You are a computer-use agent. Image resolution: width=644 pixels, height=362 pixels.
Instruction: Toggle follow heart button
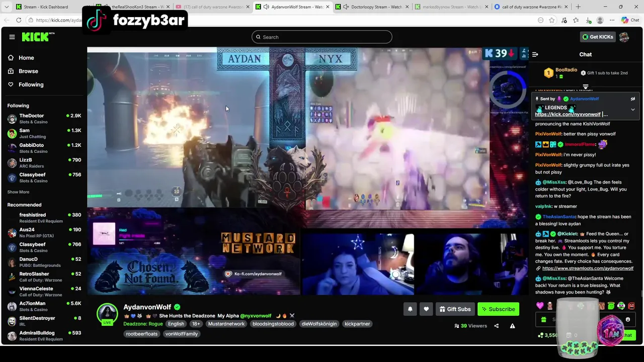tap(426, 309)
